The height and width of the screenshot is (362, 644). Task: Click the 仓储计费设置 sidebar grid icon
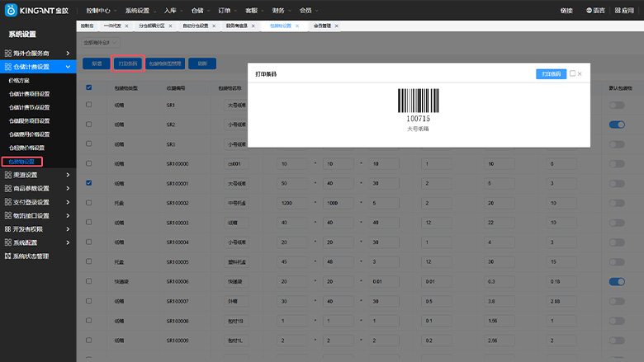[x=7, y=67]
